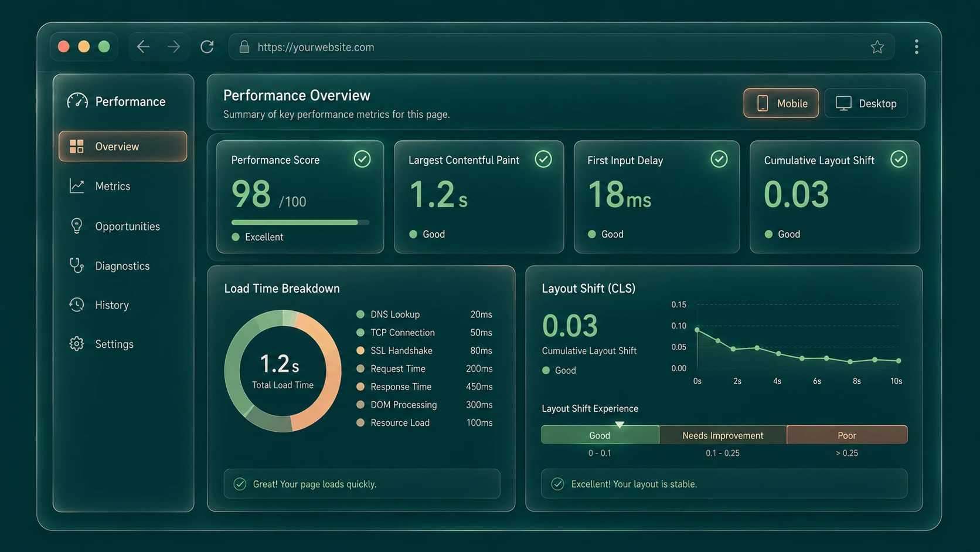This screenshot has height=552, width=980.
Task: Open the History page
Action: pyautogui.click(x=123, y=305)
